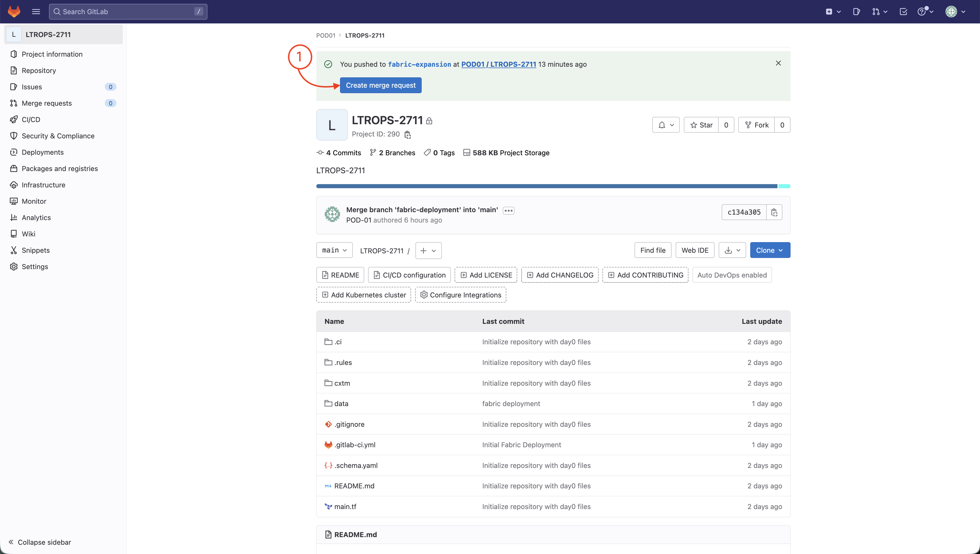Star the LTROPS-2711 project
Image resolution: width=980 pixels, height=554 pixels.
(701, 125)
